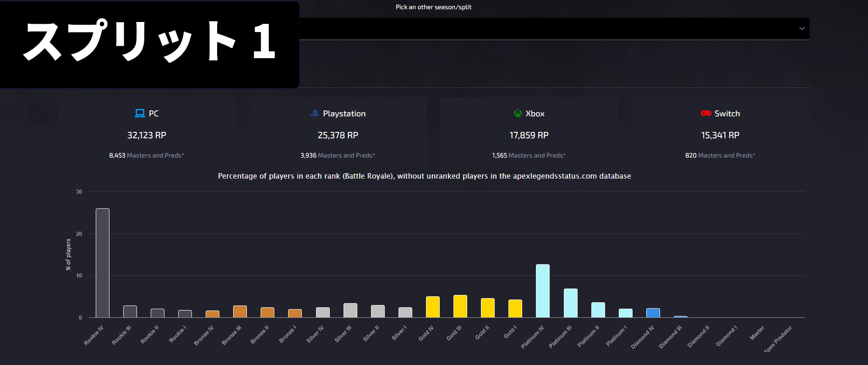868x365 pixels.
Task: Click the 17,859 RP value
Action: (x=529, y=135)
